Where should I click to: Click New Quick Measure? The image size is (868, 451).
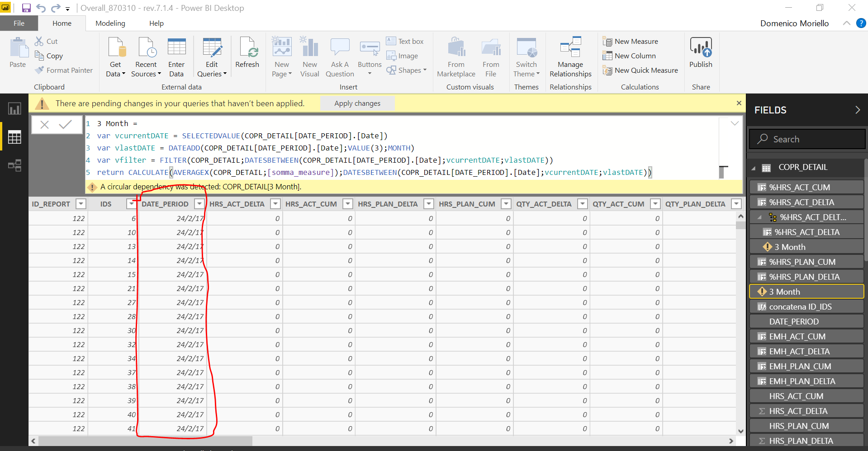click(640, 70)
